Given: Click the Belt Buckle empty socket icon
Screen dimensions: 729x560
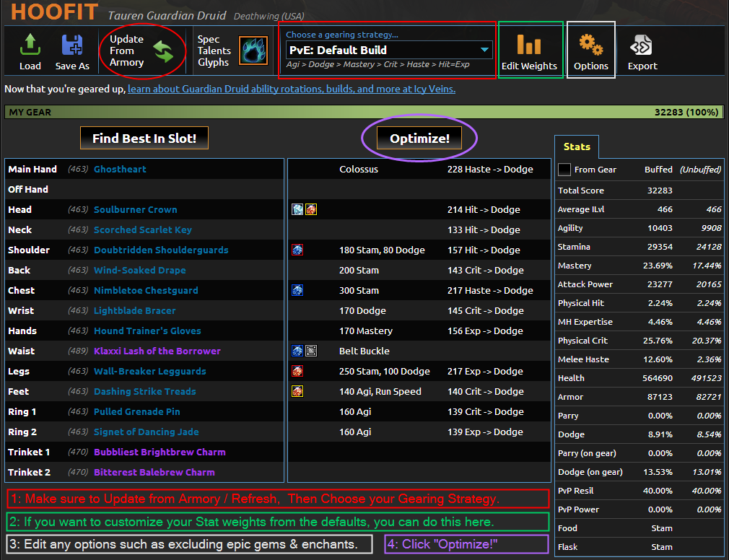Looking at the screenshot, I should (311, 351).
